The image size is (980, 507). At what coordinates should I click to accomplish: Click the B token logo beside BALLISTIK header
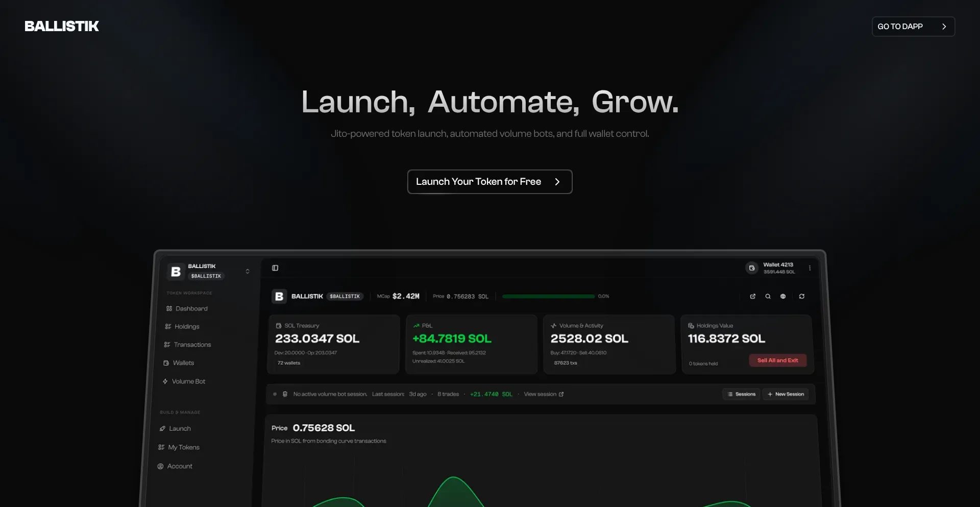[x=279, y=296]
